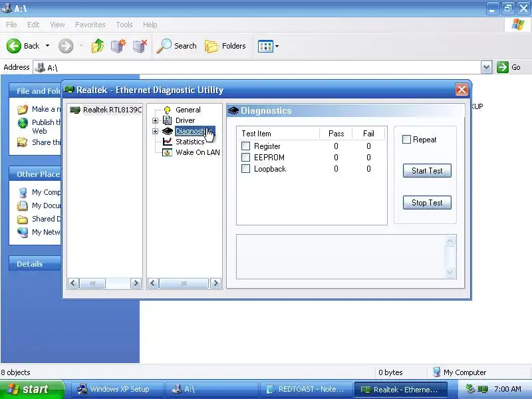Screen dimensions: 532x399
Task: Switch to Windows XP Setup taskbar item
Action: click(x=117, y=389)
